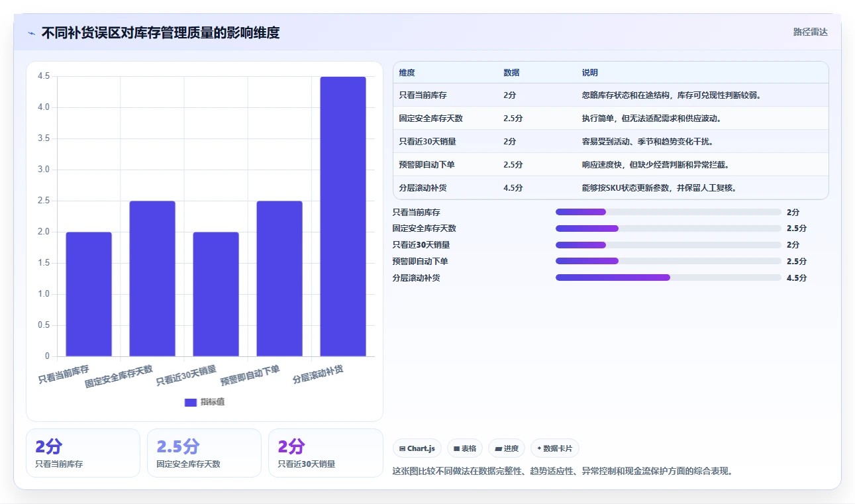Click the 分层滚动补货 bar in the chart
855x504 pixels.
pos(343,217)
